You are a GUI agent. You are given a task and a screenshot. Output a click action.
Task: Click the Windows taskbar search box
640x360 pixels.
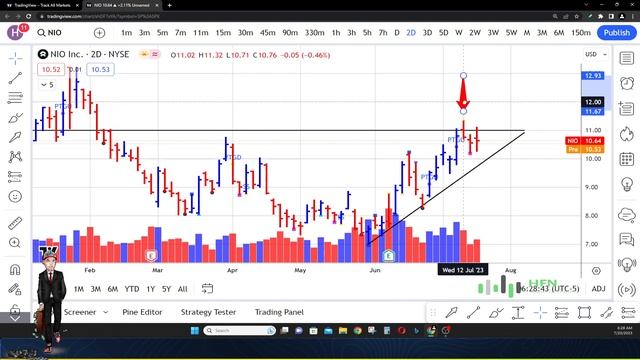point(240,331)
